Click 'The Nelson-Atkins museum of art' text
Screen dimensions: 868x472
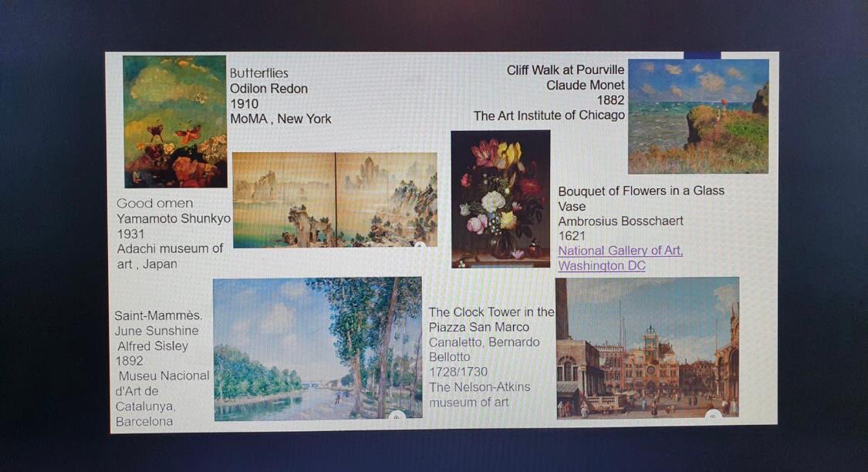tap(479, 395)
